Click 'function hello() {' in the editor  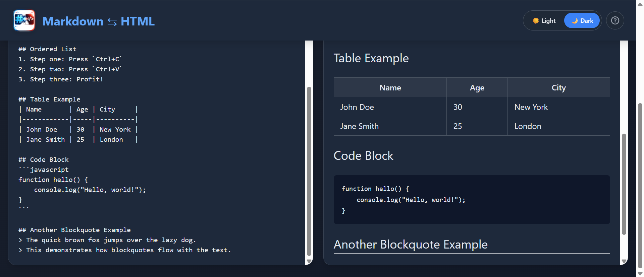tap(53, 180)
